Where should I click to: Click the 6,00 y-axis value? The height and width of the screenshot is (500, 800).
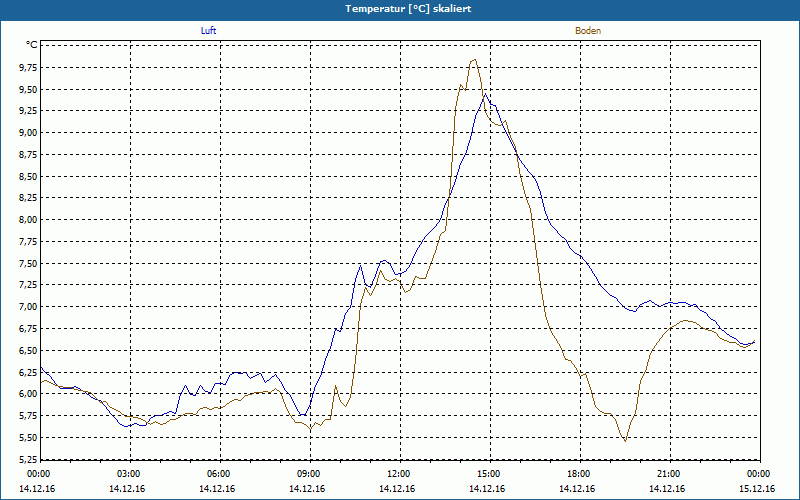pyautogui.click(x=28, y=394)
